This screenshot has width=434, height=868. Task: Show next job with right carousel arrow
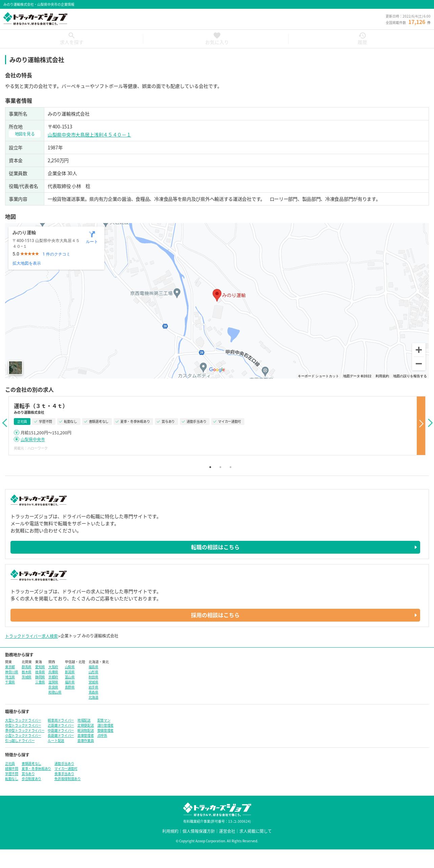click(430, 423)
